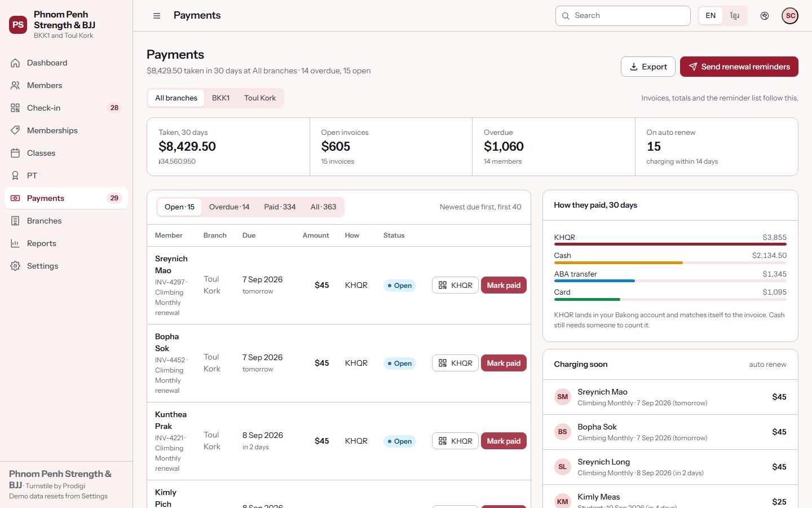Collapse sidebar with hamburger menu icon
Viewport: 812px width, 508px height.
click(x=157, y=16)
